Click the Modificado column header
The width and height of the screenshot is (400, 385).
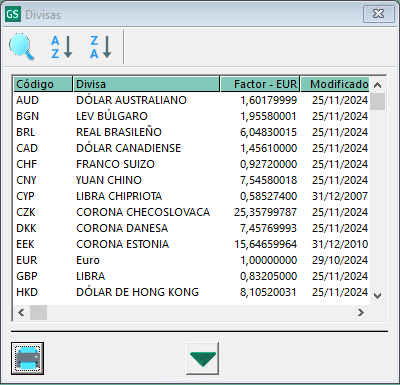point(335,84)
